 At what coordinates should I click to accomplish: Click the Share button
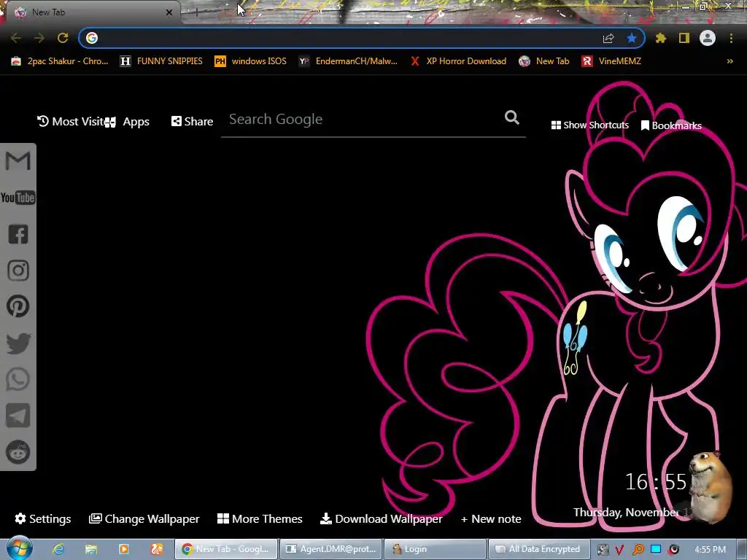192,122
